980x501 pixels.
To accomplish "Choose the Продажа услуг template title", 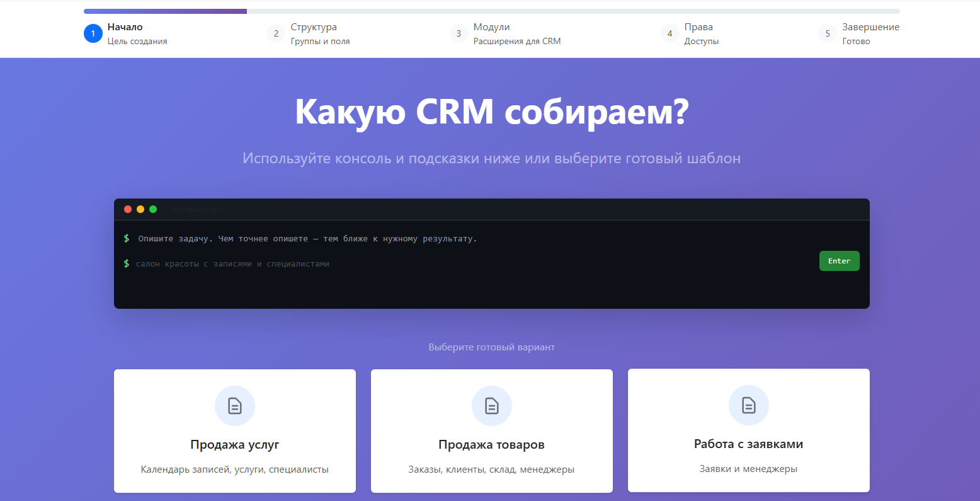I will (235, 444).
